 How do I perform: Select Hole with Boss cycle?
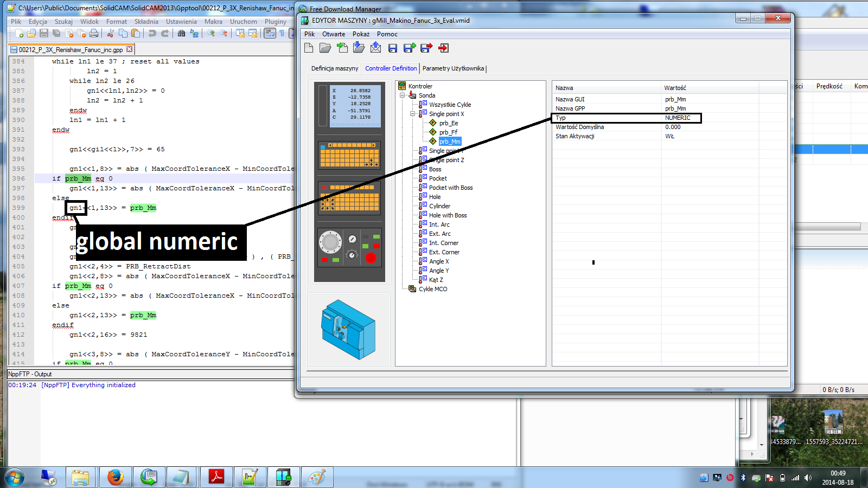448,215
